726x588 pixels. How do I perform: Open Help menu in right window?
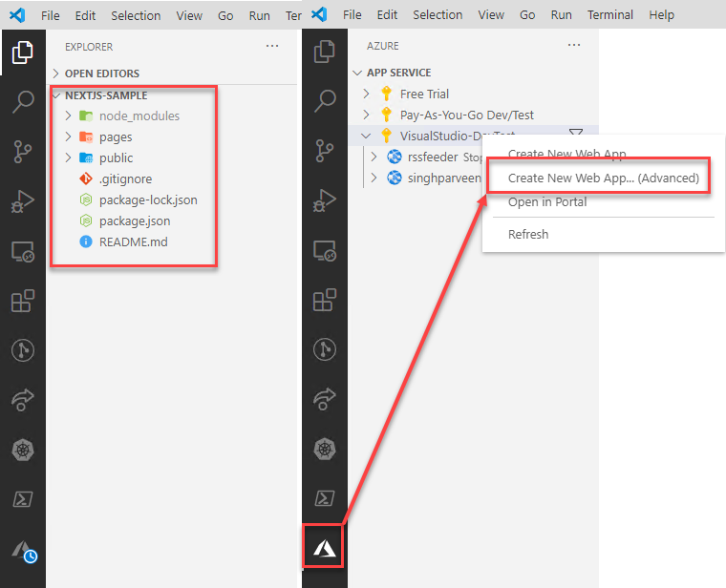(661, 15)
